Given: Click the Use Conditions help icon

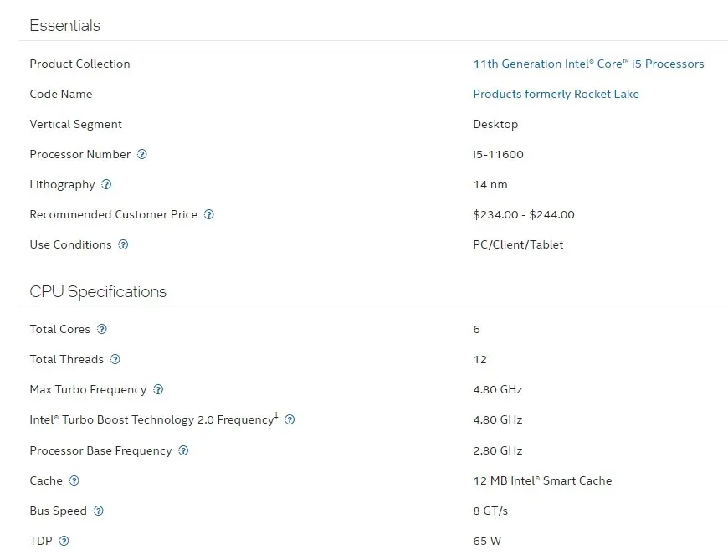Looking at the screenshot, I should click(x=123, y=244).
